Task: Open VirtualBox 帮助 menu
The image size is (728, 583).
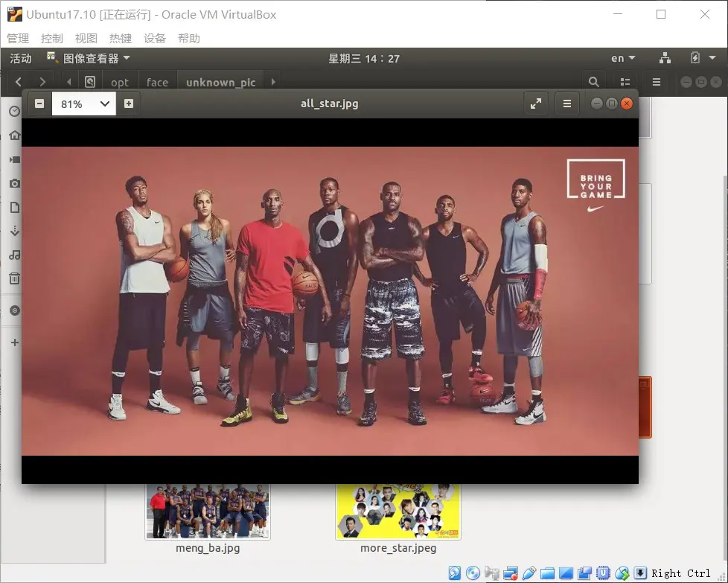Action: pyautogui.click(x=189, y=38)
